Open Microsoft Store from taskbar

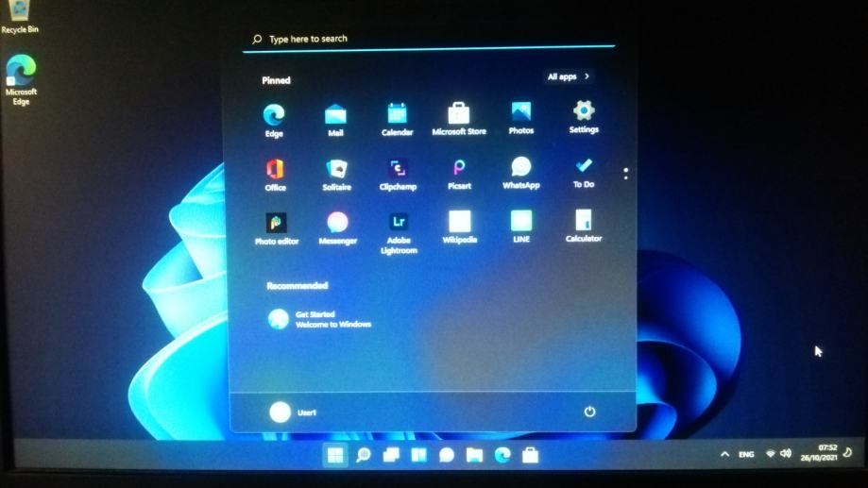(x=530, y=455)
